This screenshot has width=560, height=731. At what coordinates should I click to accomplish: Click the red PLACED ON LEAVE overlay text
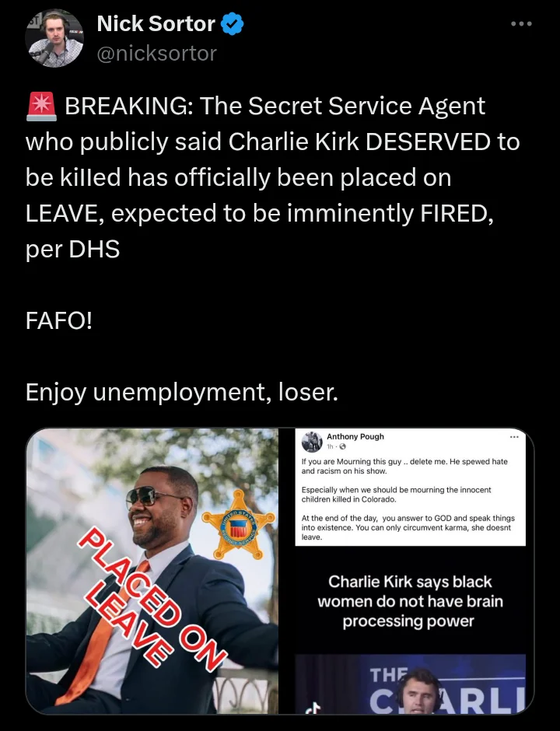tap(150, 600)
